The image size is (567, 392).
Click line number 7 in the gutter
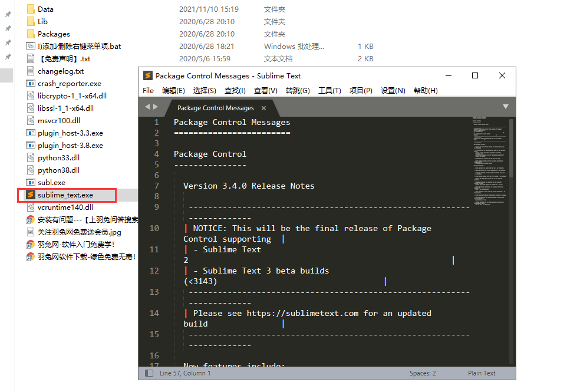(157, 186)
